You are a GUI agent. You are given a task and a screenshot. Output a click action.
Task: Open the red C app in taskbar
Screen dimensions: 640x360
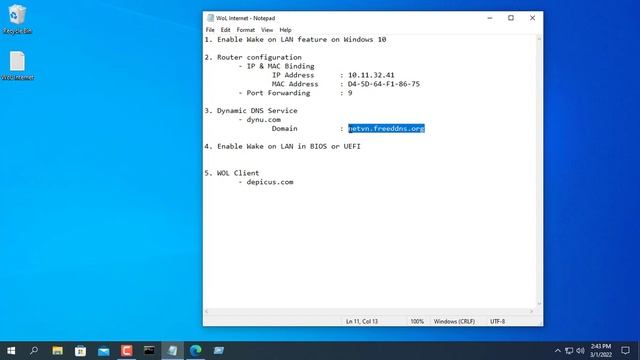tap(126, 351)
